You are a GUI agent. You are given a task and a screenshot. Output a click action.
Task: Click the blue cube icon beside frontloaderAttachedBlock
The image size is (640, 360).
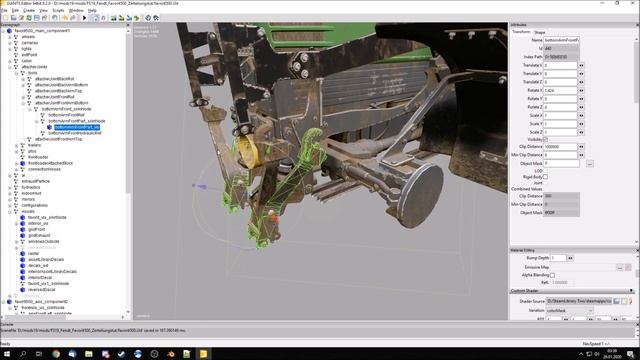tap(22, 163)
